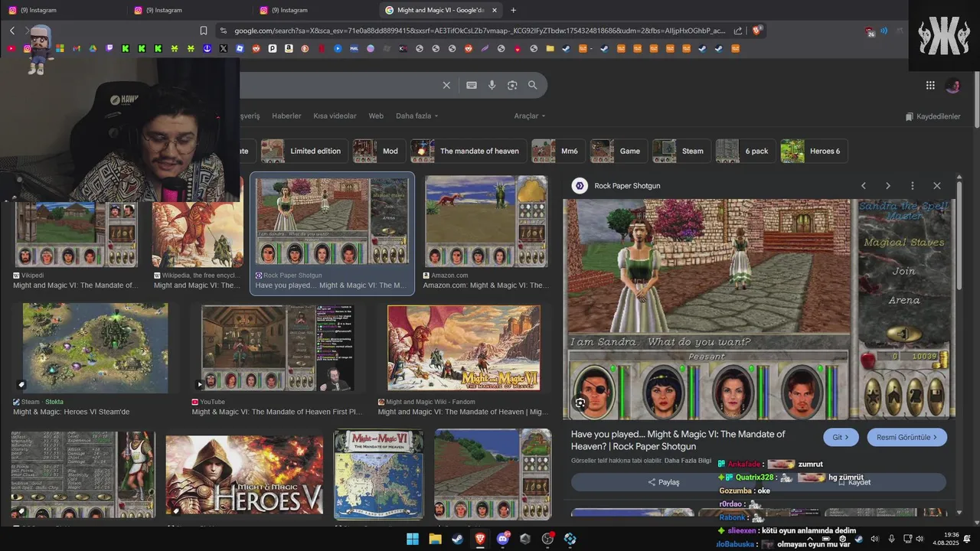Filter images by Game chip

point(618,151)
